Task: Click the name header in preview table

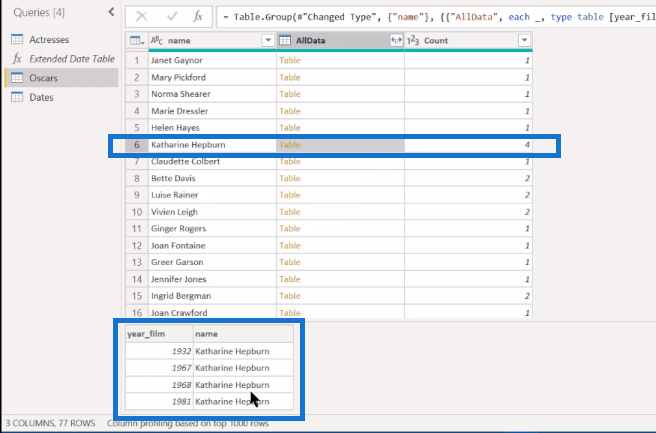Action: pyautogui.click(x=243, y=334)
